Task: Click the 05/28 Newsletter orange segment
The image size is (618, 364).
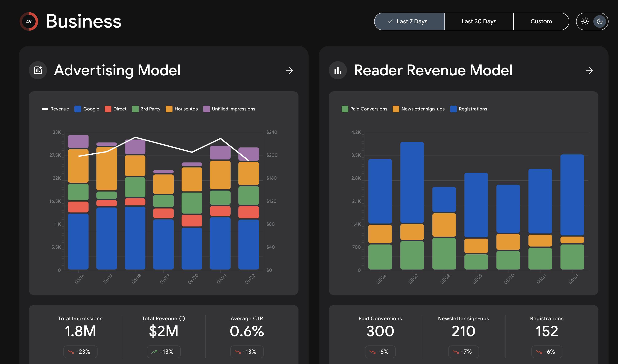Action: point(444,225)
